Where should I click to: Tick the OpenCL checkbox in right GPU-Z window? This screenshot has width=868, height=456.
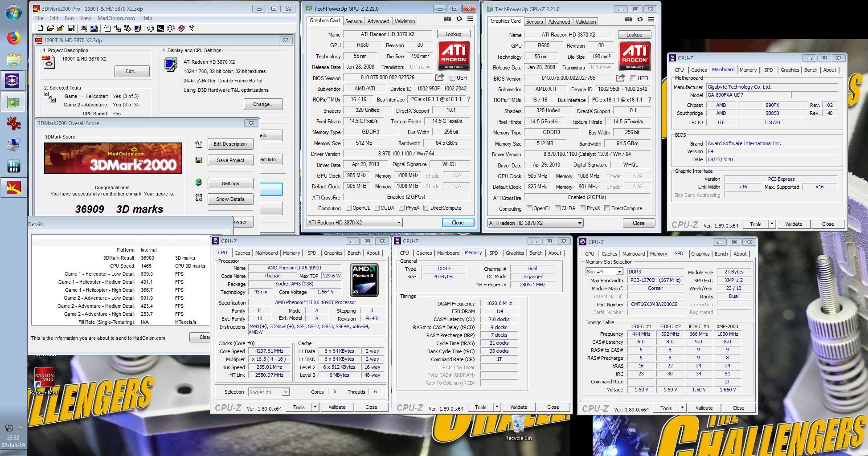pyautogui.click(x=530, y=208)
